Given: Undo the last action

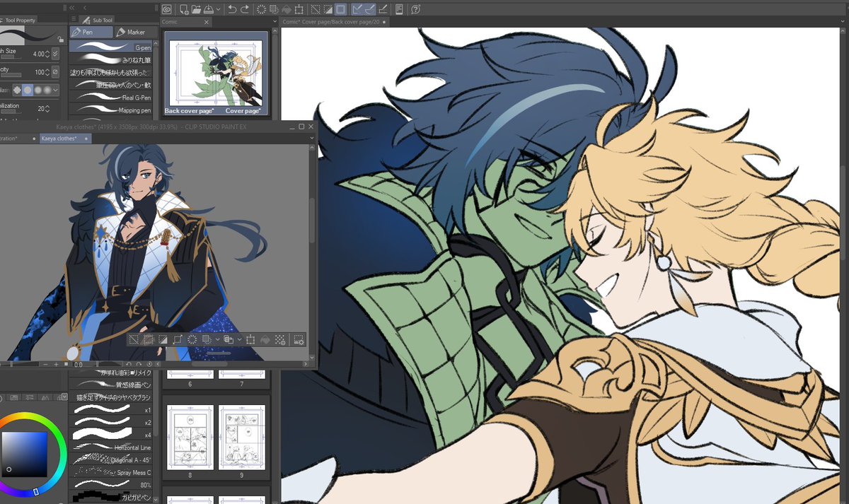Looking at the screenshot, I should [x=232, y=9].
